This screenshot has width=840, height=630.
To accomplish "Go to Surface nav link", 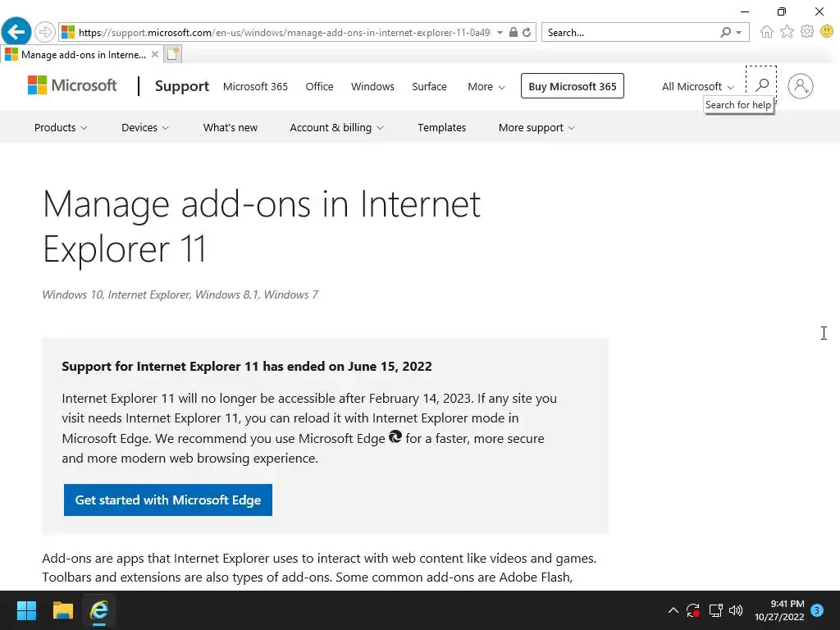I will 429,86.
